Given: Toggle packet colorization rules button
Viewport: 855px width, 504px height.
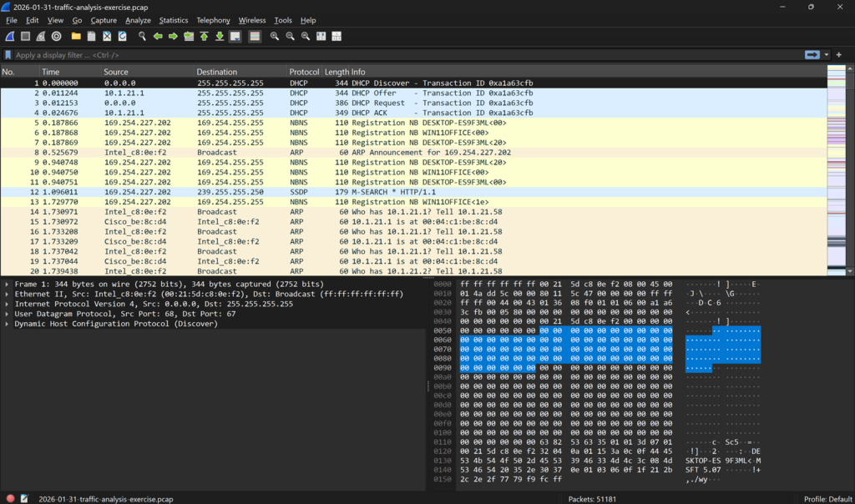Looking at the screenshot, I should [255, 37].
